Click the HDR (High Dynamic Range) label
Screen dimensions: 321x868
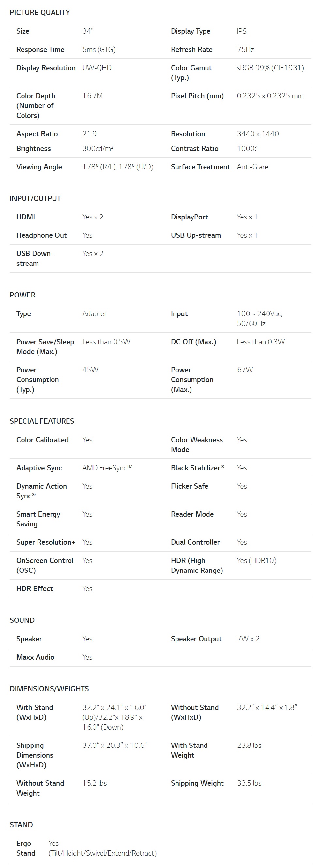[197, 565]
